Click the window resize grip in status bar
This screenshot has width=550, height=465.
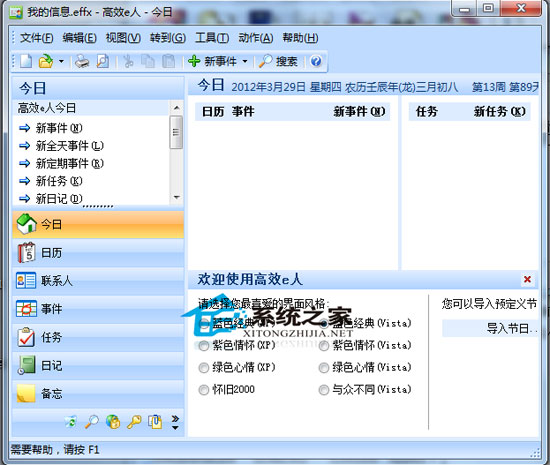(535, 453)
